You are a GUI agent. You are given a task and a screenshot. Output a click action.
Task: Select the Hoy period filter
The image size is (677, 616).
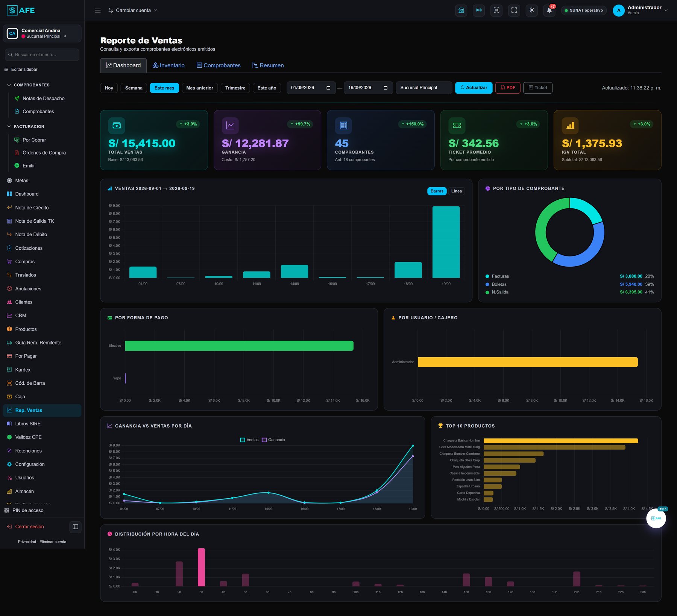[109, 88]
